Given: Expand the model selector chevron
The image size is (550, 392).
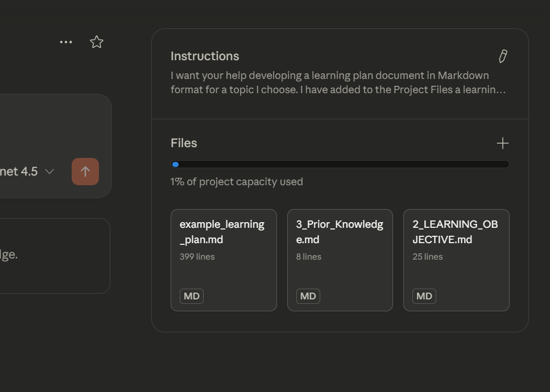Looking at the screenshot, I should point(49,172).
